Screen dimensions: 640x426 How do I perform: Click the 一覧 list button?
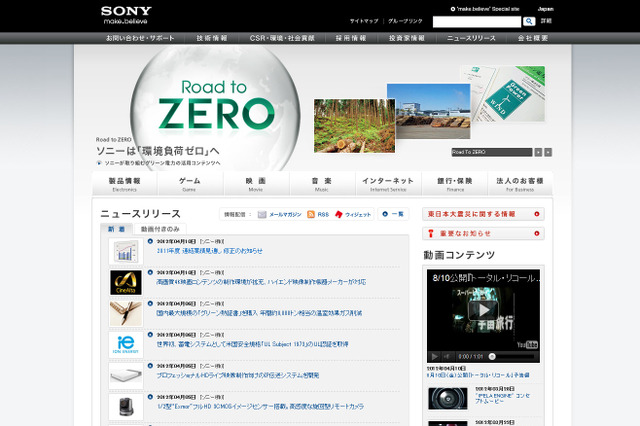[393, 214]
